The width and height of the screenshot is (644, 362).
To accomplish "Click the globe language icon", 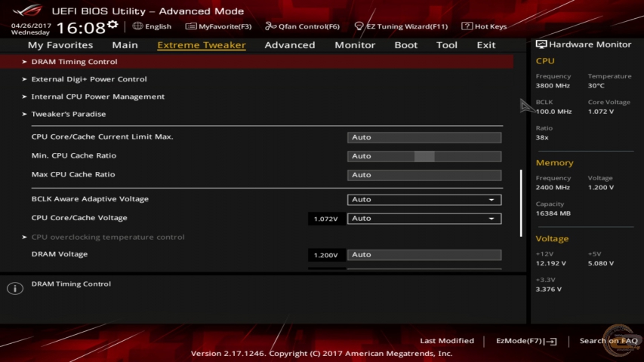I will (x=137, y=26).
